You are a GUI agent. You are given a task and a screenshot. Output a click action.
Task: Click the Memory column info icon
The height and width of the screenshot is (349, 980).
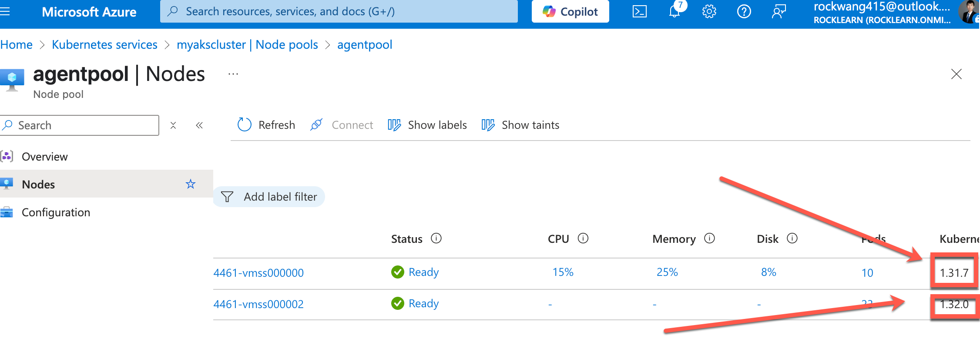(x=709, y=238)
